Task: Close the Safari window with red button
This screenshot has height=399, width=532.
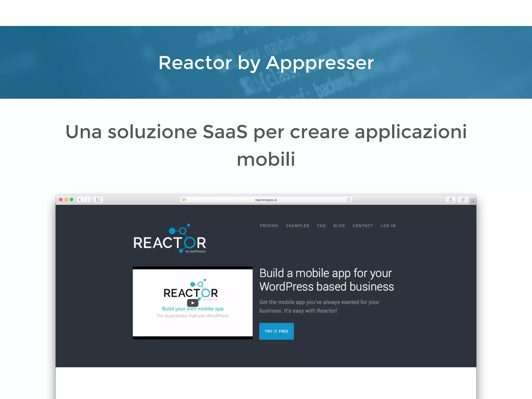Action: 61,199
